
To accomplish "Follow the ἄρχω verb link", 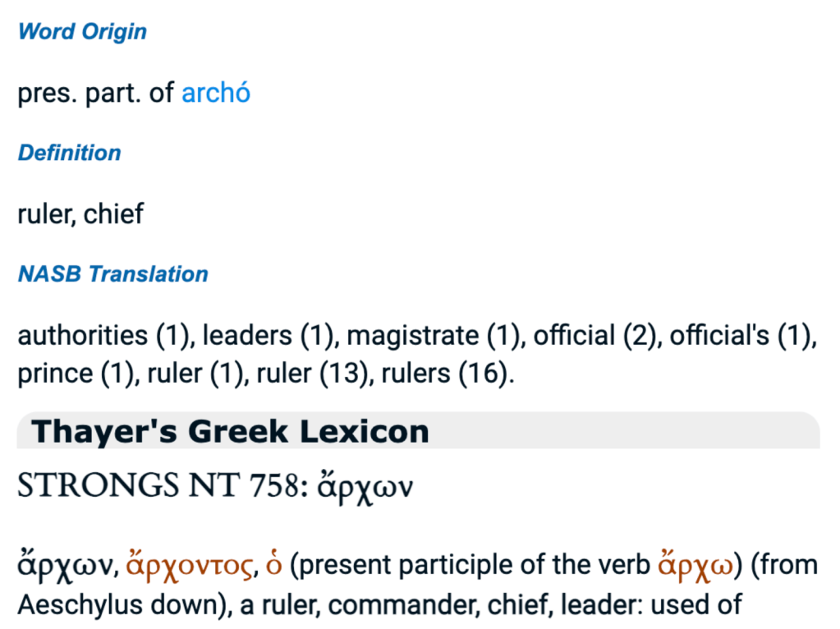I will pyautogui.click(x=696, y=566).
